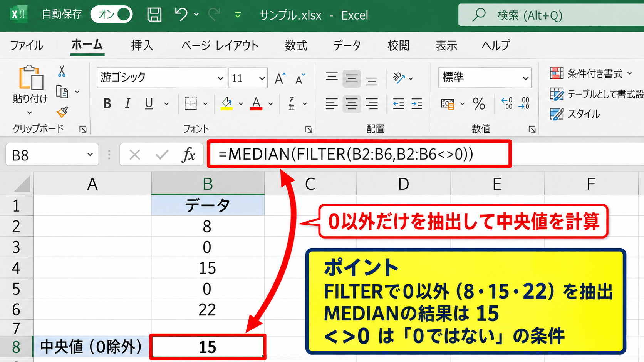Click the Increase Decimal icon
Viewport: 644px width, 362px height.
[507, 103]
